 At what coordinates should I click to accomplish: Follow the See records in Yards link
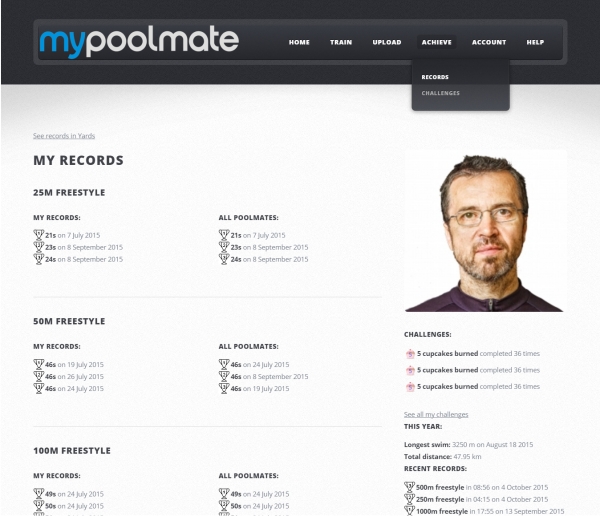click(x=64, y=136)
